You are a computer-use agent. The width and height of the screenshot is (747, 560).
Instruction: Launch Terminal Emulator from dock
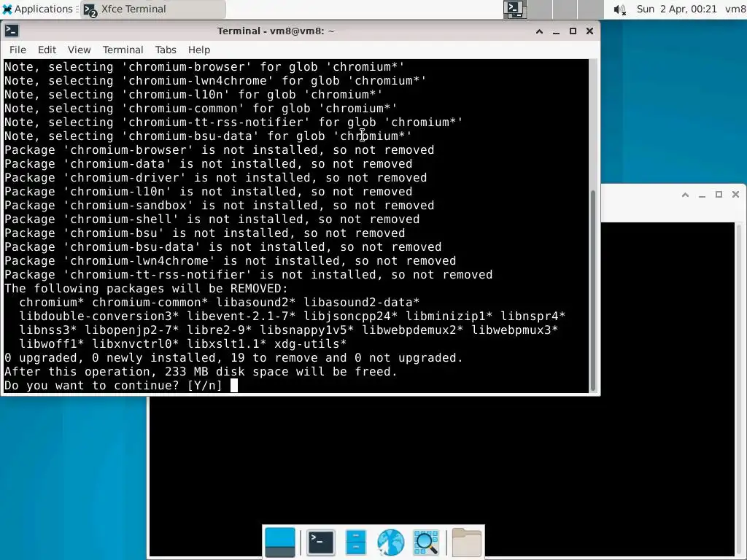click(321, 542)
